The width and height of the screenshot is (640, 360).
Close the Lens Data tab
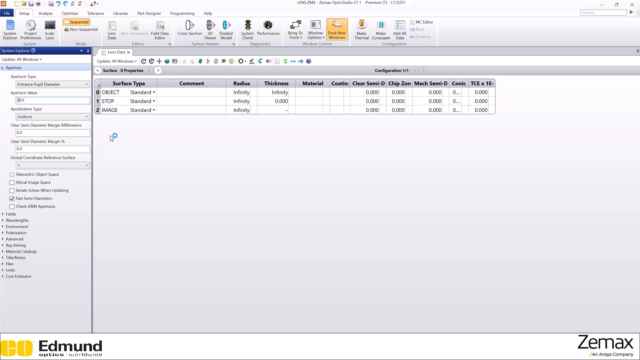129,52
